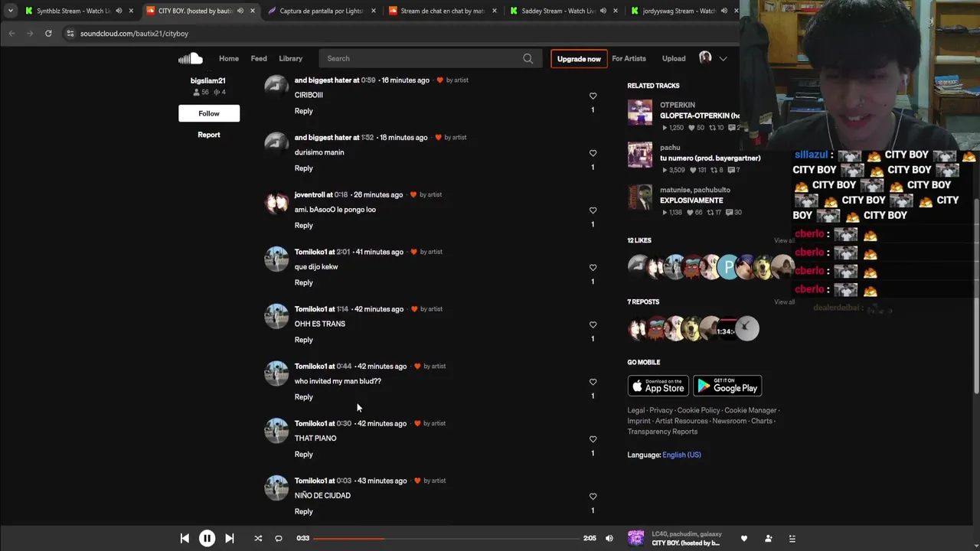The height and width of the screenshot is (551, 980).
Task: Open the Home nav item
Action: 229,59
